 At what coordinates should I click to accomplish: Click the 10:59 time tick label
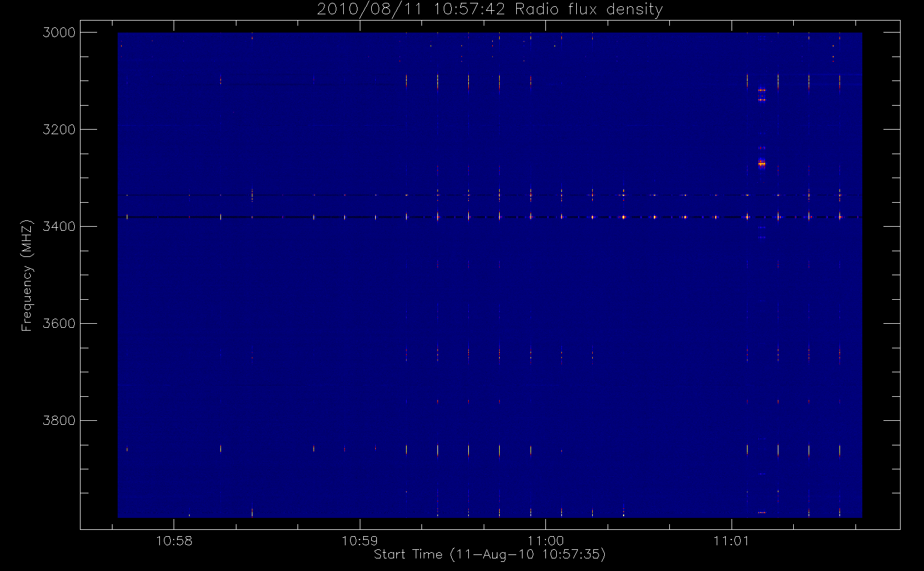pos(360,541)
